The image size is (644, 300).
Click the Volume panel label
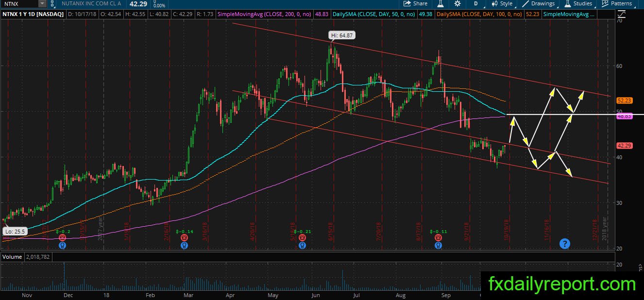tap(11, 256)
